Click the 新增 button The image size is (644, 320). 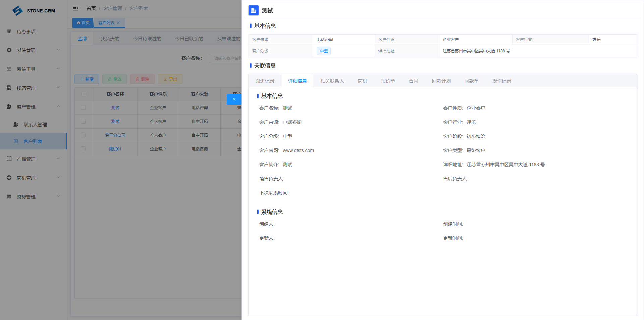pyautogui.click(x=87, y=79)
